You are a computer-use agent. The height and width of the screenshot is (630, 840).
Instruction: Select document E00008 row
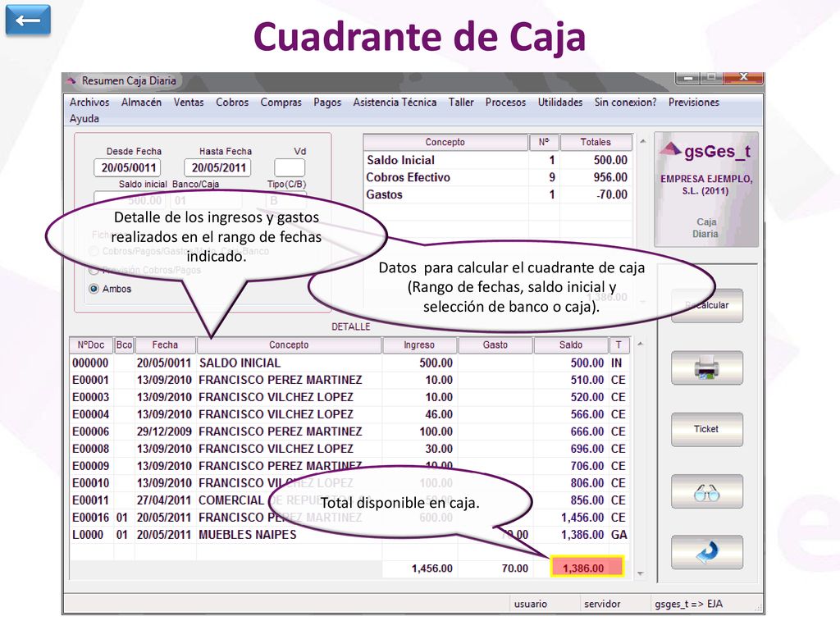(349, 449)
